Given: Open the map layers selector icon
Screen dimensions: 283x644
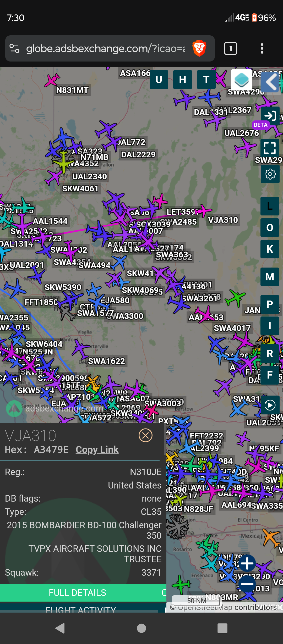Looking at the screenshot, I should pos(241,80).
